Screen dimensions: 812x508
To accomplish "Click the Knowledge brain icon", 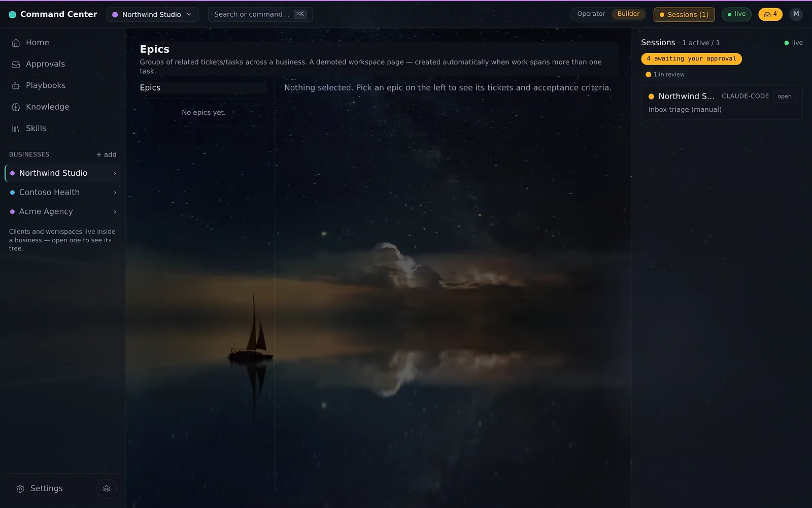I will coord(16,107).
